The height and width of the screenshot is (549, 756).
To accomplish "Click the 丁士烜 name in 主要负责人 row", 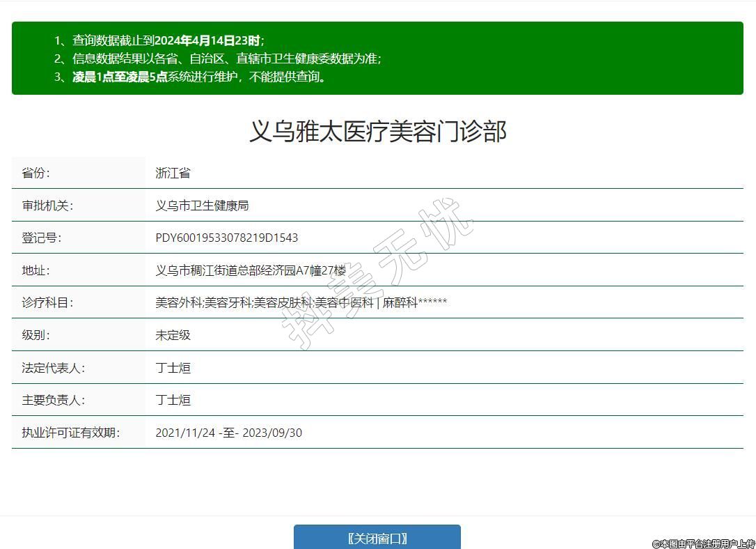I will pos(173,400).
